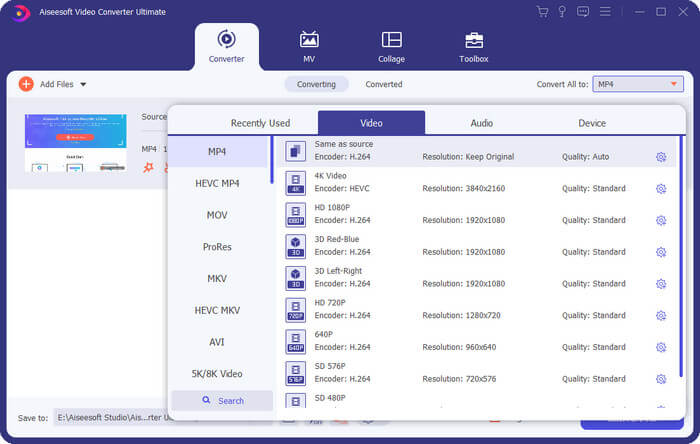This screenshot has width=700, height=444.
Task: Click the Quality: Auto text
Action: point(585,157)
